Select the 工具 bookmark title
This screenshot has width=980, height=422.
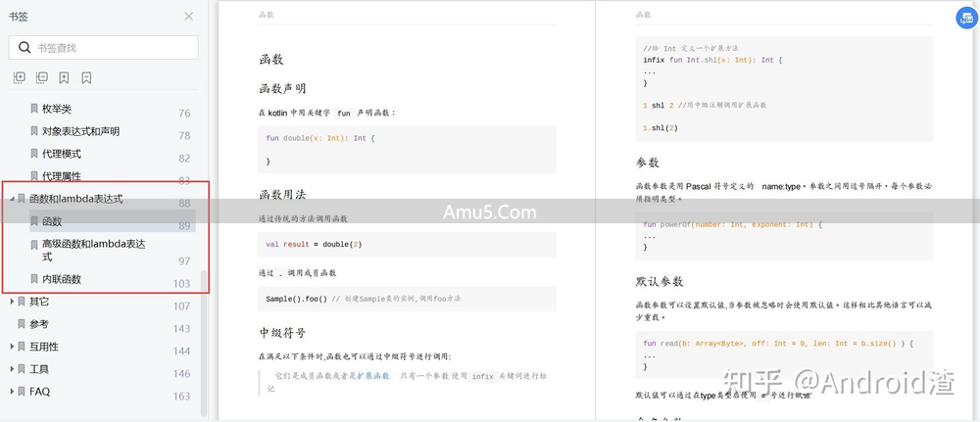39,369
